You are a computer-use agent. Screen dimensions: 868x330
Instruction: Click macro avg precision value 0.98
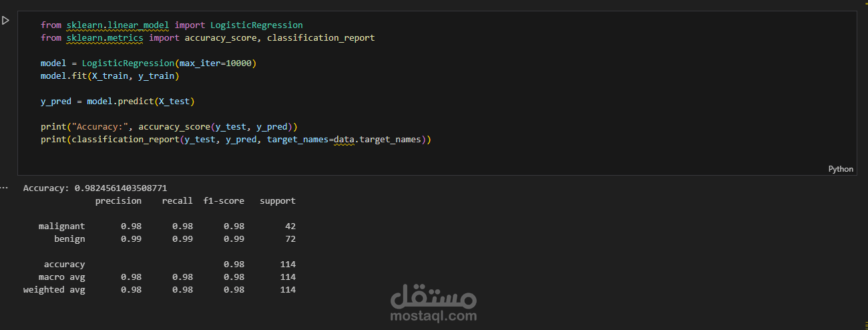(x=131, y=277)
